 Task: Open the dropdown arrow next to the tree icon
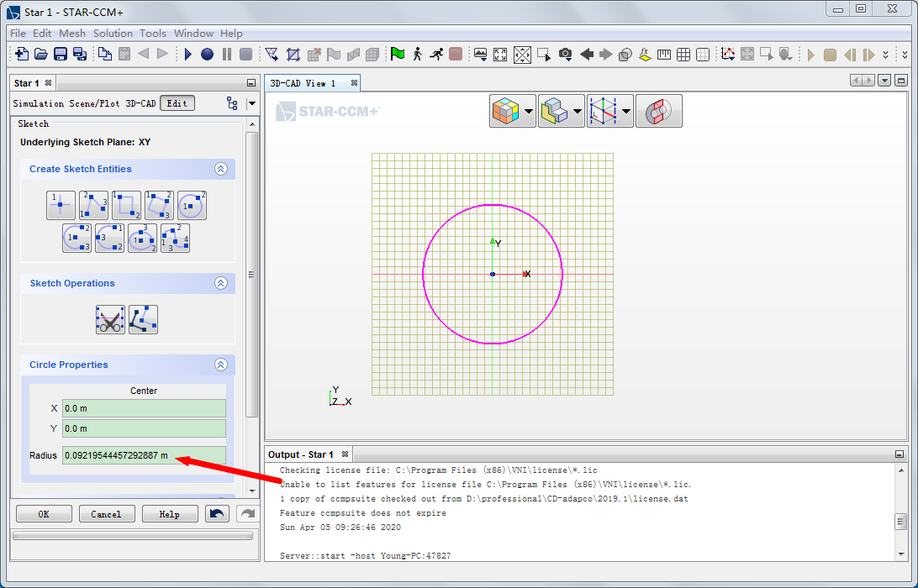pyautogui.click(x=251, y=103)
